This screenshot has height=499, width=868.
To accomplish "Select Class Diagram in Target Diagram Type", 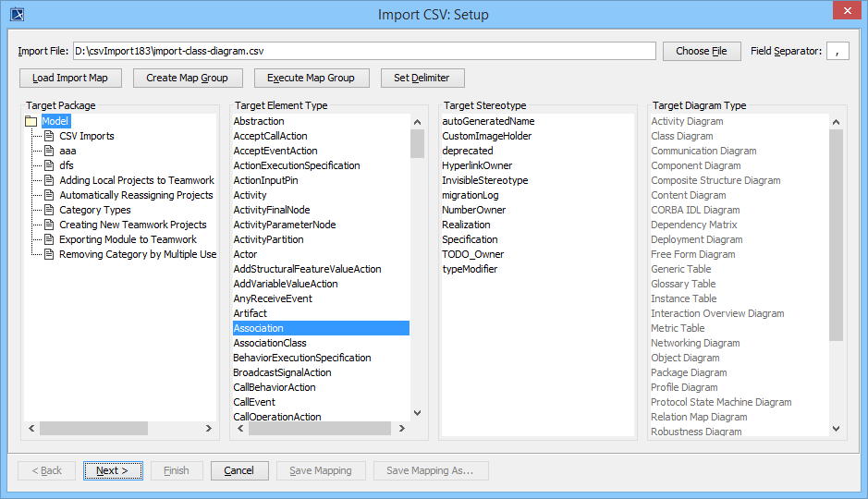I will pyautogui.click(x=682, y=136).
